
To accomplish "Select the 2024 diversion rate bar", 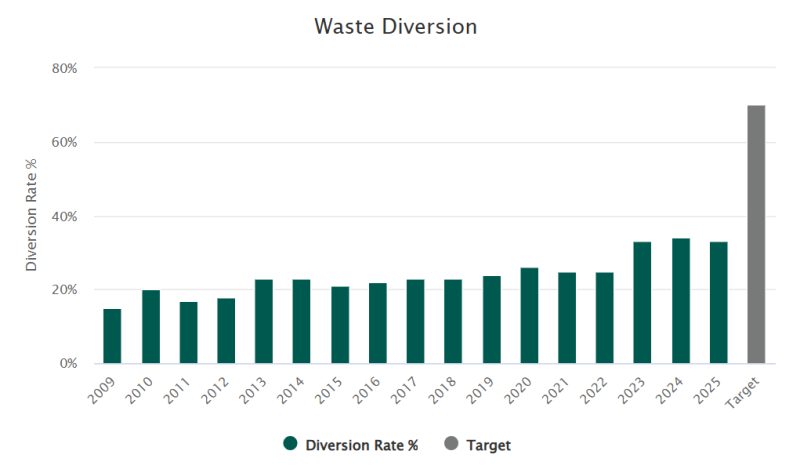I will 681,301.
